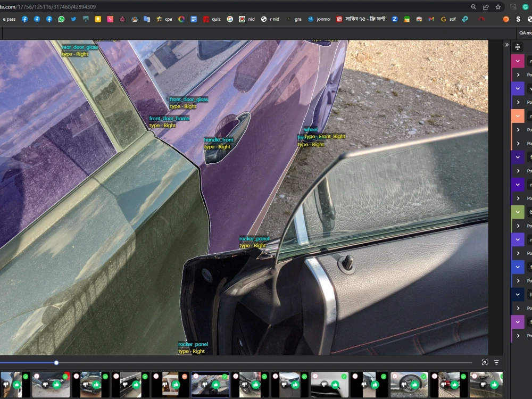Open the 'sof' Google bookmark
532x399 pixels.
[448, 19]
